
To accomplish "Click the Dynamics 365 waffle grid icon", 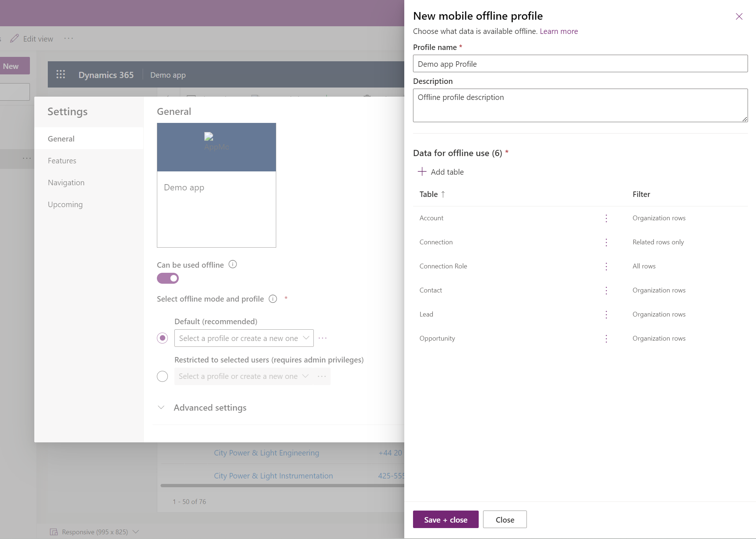I will coord(60,74).
